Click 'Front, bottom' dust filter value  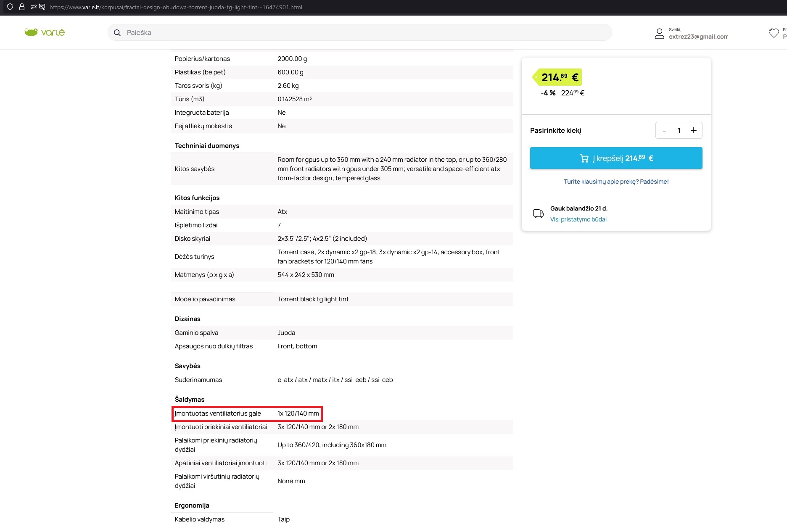point(297,346)
